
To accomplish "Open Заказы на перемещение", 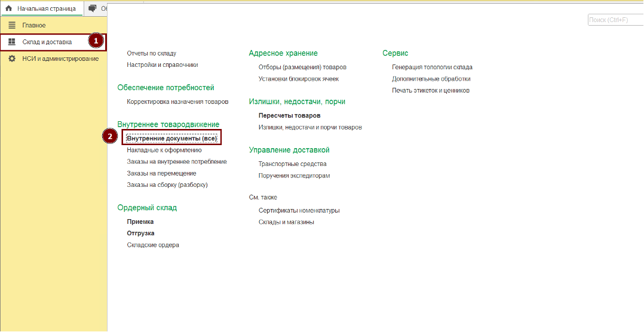I will 161,173.
